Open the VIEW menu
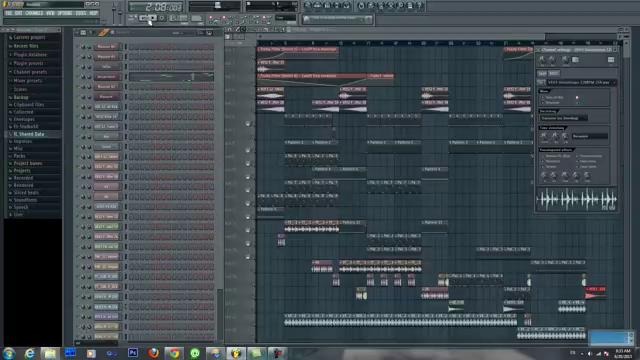 click(x=50, y=13)
